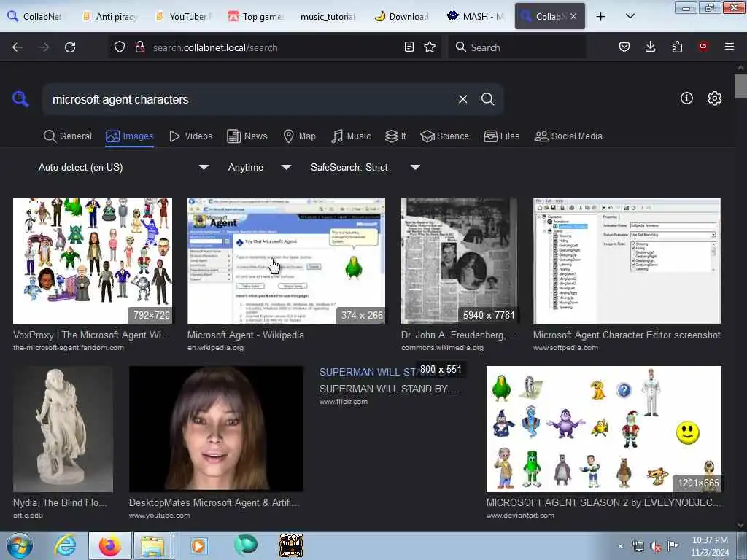Click the blue search logo
This screenshot has height=560, width=747.
pyautogui.click(x=20, y=99)
